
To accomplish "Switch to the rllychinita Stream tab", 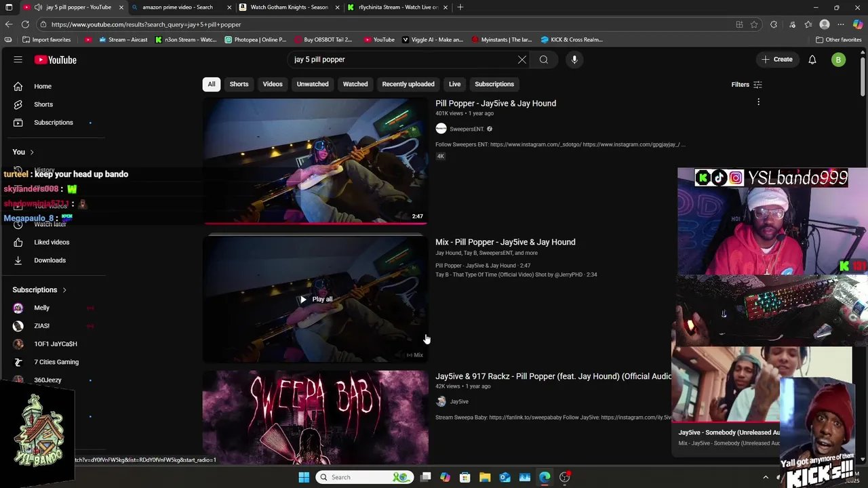I will 397,7.
